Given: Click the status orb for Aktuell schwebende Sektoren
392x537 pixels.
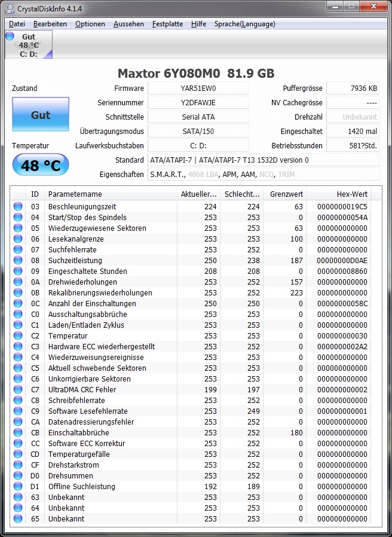Looking at the screenshot, I should (18, 368).
